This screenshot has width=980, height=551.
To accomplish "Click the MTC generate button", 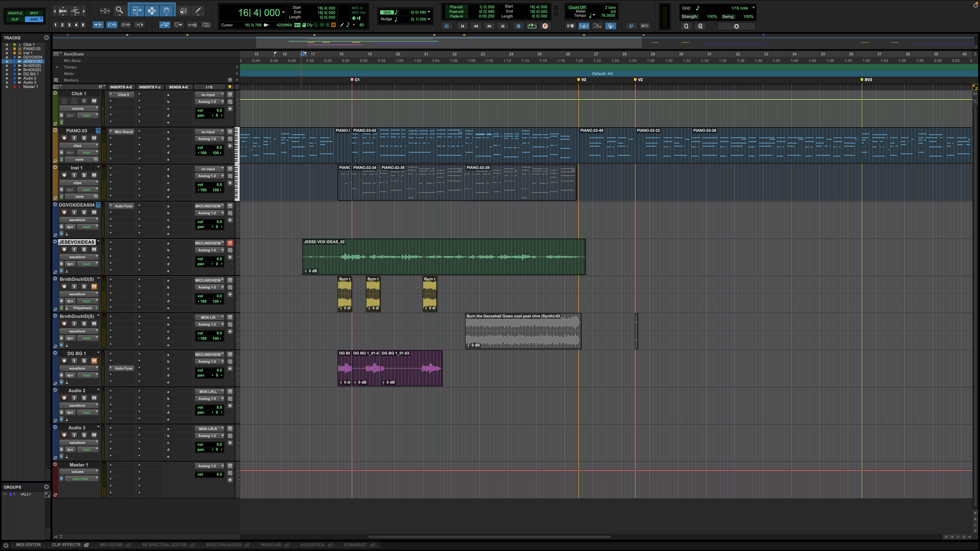I will [x=644, y=26].
